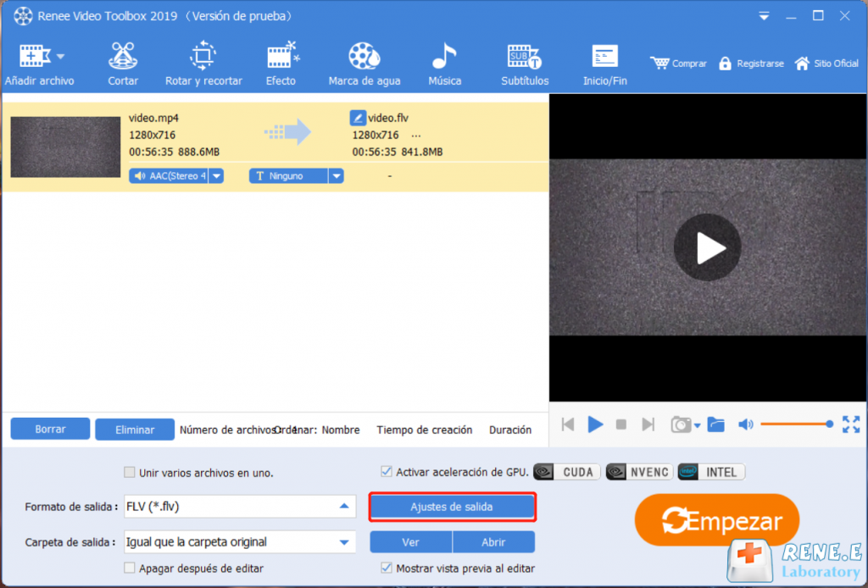Open the Efecto tool
The width and height of the screenshot is (868, 588).
pyautogui.click(x=281, y=64)
